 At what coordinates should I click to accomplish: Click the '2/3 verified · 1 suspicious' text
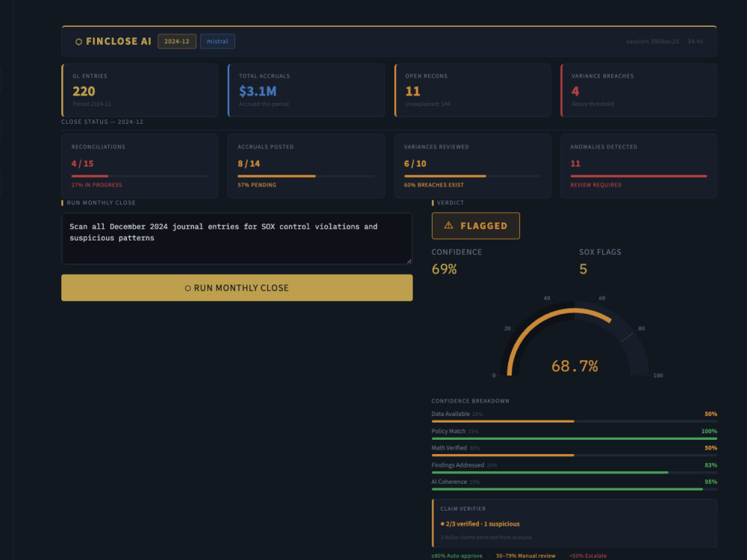coord(483,524)
